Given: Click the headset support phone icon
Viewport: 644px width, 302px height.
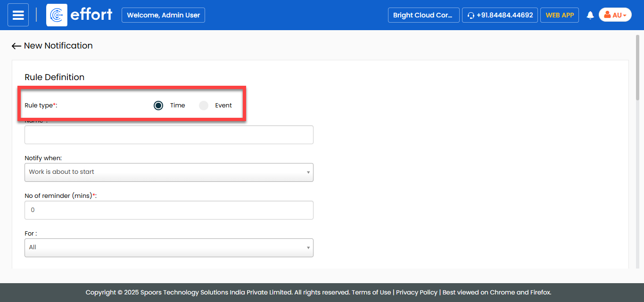Looking at the screenshot, I should [x=471, y=16].
